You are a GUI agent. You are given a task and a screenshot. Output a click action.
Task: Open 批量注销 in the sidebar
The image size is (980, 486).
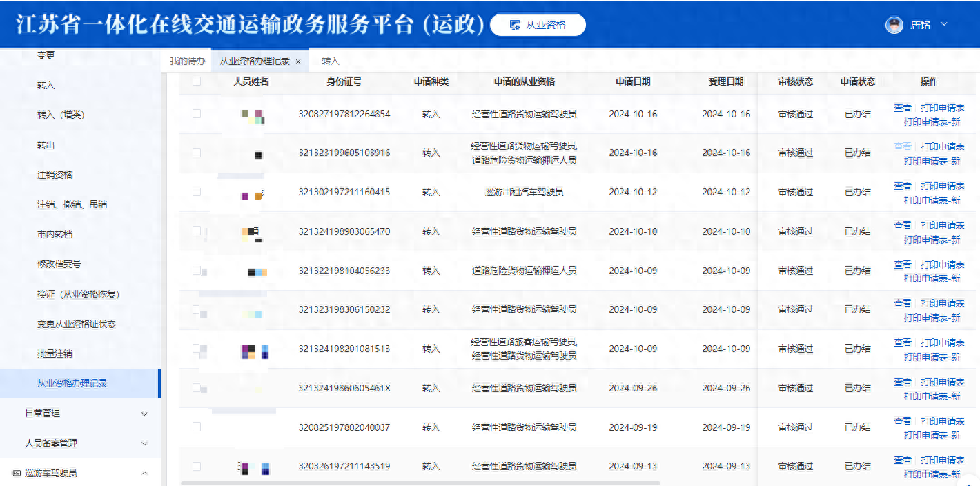[55, 353]
